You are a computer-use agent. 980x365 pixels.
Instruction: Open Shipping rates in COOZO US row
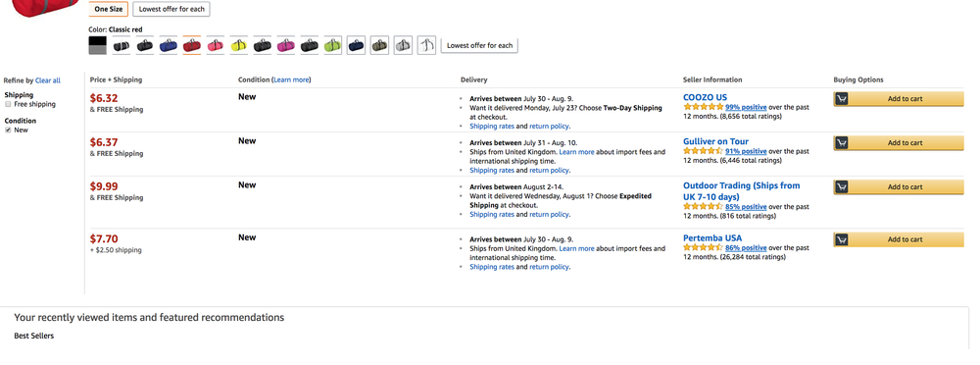[492, 127]
